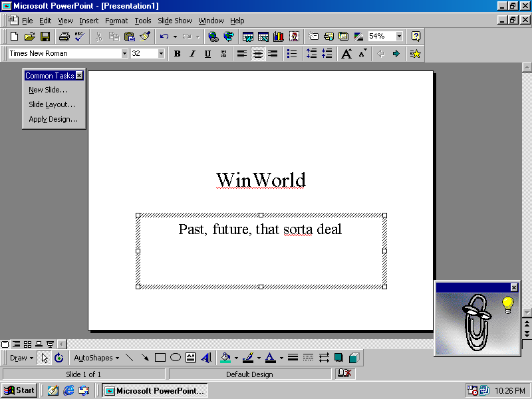
Task: Undo the last action
Action: pos(164,37)
